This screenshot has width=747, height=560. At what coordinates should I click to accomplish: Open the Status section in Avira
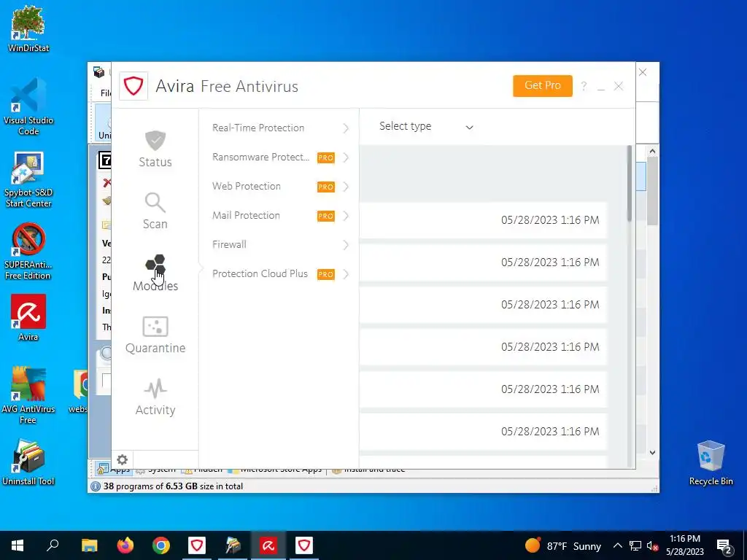click(x=155, y=149)
